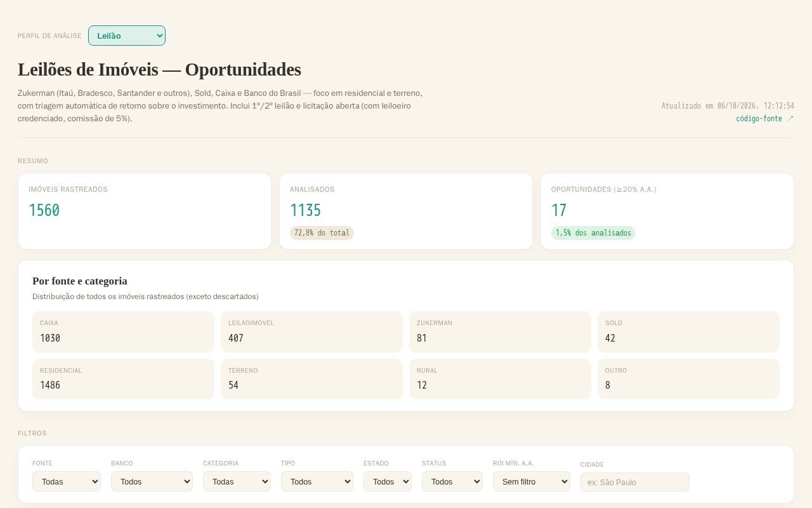Click the 'Atualizado em 06/10/2026' timestamp
The image size is (812, 508).
[x=728, y=106]
